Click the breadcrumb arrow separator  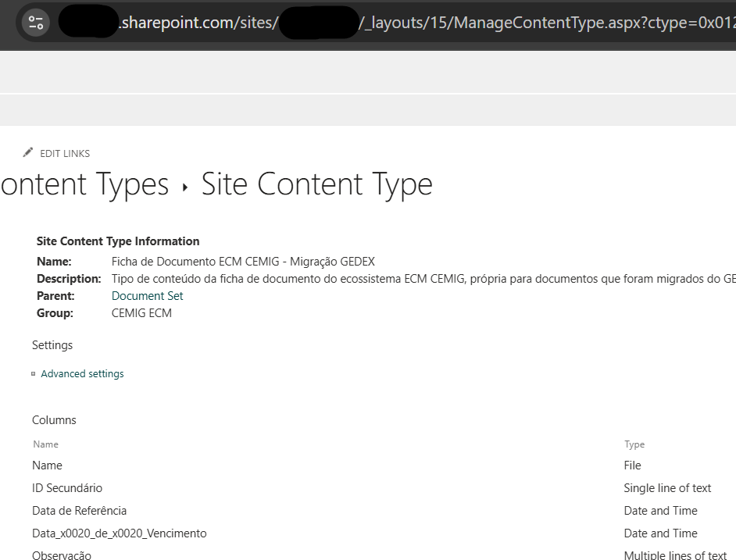point(185,187)
